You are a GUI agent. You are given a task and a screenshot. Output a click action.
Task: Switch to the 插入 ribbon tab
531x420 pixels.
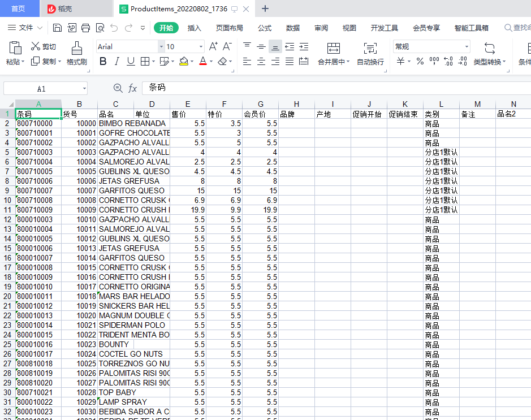pos(195,28)
